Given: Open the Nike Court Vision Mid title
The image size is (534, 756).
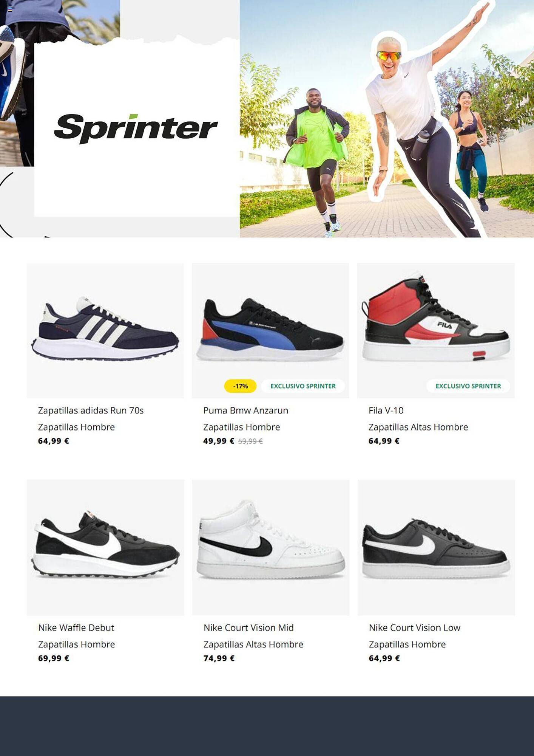Looking at the screenshot, I should (248, 627).
